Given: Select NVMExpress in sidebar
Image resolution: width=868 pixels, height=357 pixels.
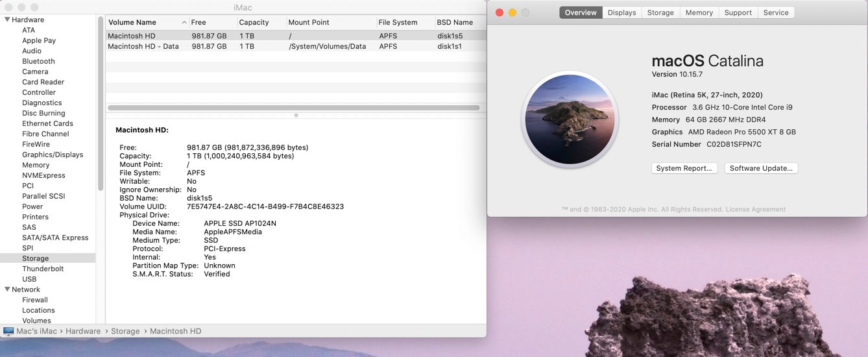Looking at the screenshot, I should coord(43,175).
